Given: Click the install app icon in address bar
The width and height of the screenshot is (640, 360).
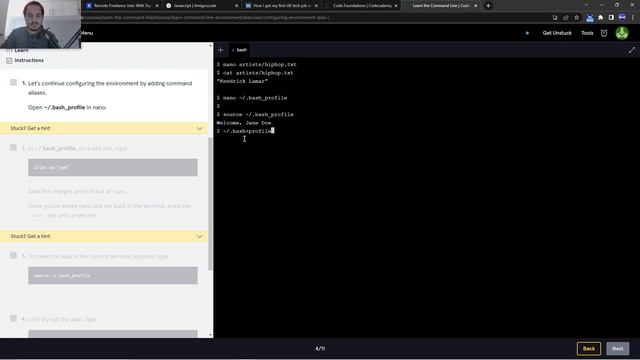Looking at the screenshot, I should pyautogui.click(x=555, y=18).
